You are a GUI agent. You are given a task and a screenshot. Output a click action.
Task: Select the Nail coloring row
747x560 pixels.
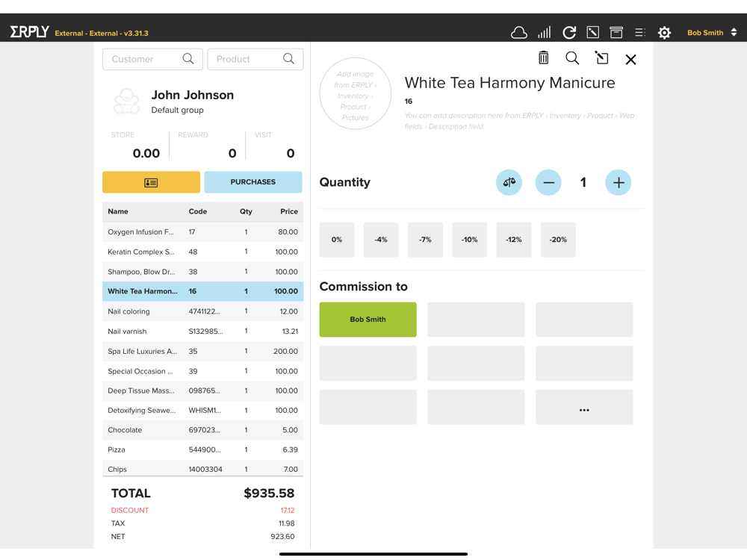point(203,311)
